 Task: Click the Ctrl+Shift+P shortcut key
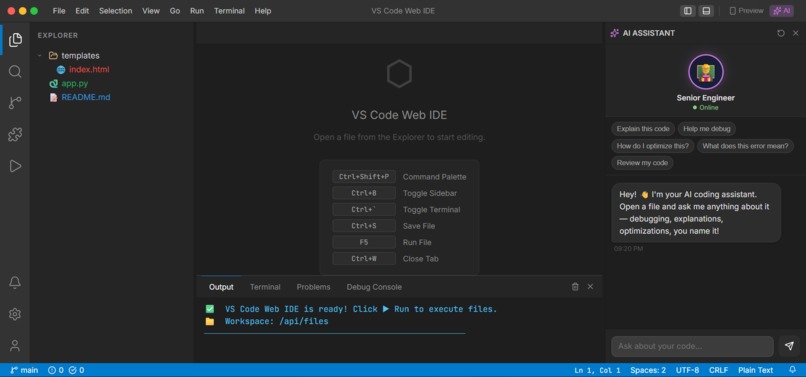click(364, 177)
